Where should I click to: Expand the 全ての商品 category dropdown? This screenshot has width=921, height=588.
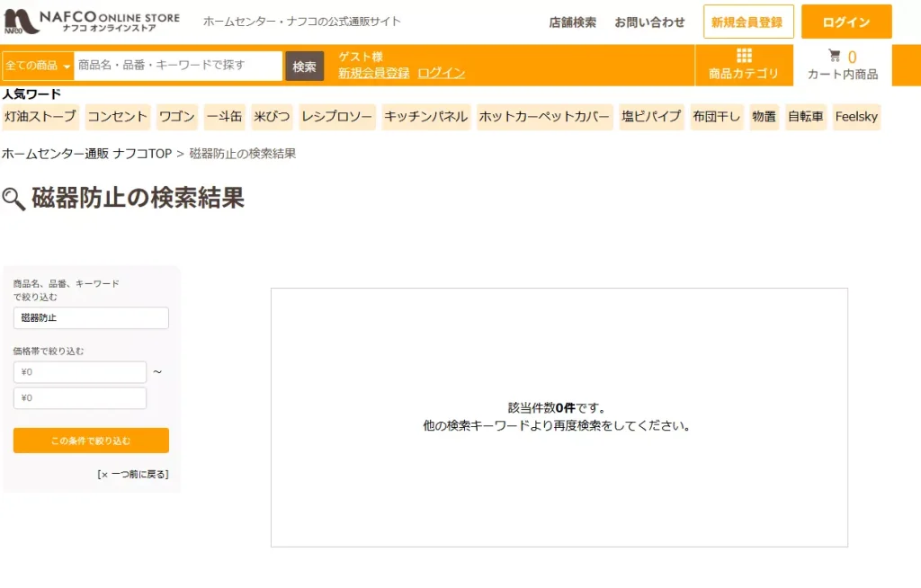pos(38,66)
